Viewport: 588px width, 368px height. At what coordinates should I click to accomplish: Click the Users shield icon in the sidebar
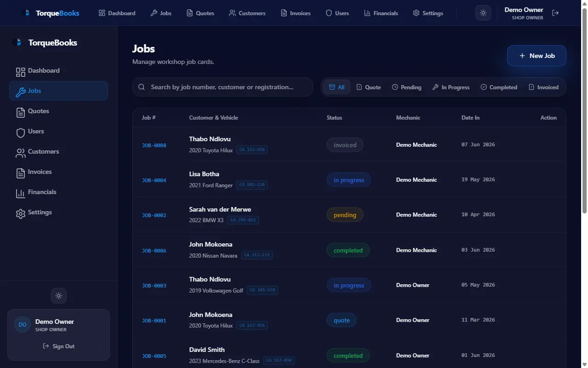[21, 132]
